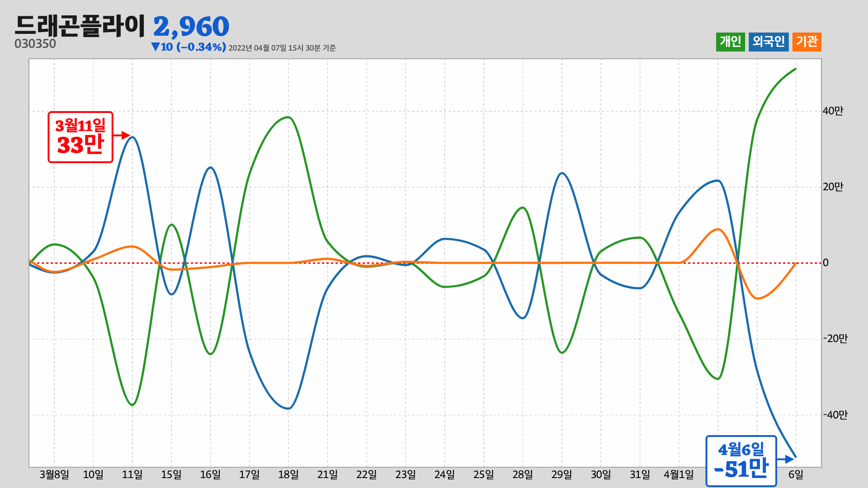
Task: Click the blue line peak at 11일
Action: (132, 137)
